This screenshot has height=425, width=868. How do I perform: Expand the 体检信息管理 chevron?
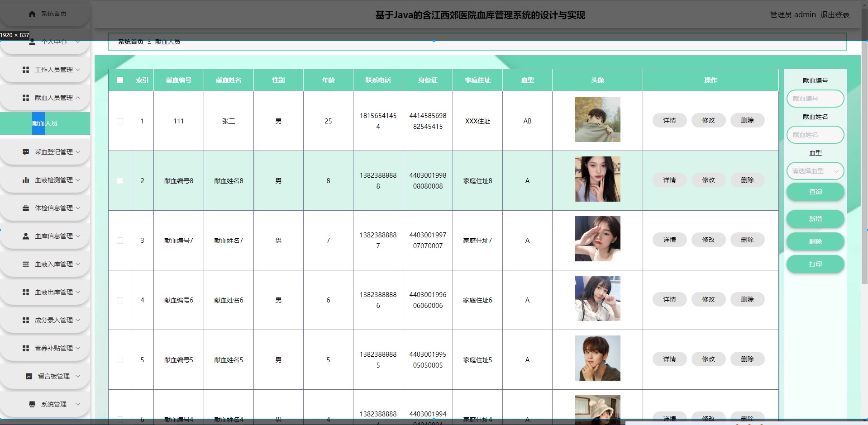(78, 208)
